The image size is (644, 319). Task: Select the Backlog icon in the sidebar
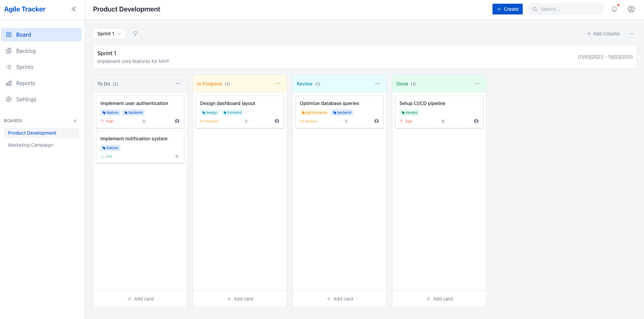9,51
